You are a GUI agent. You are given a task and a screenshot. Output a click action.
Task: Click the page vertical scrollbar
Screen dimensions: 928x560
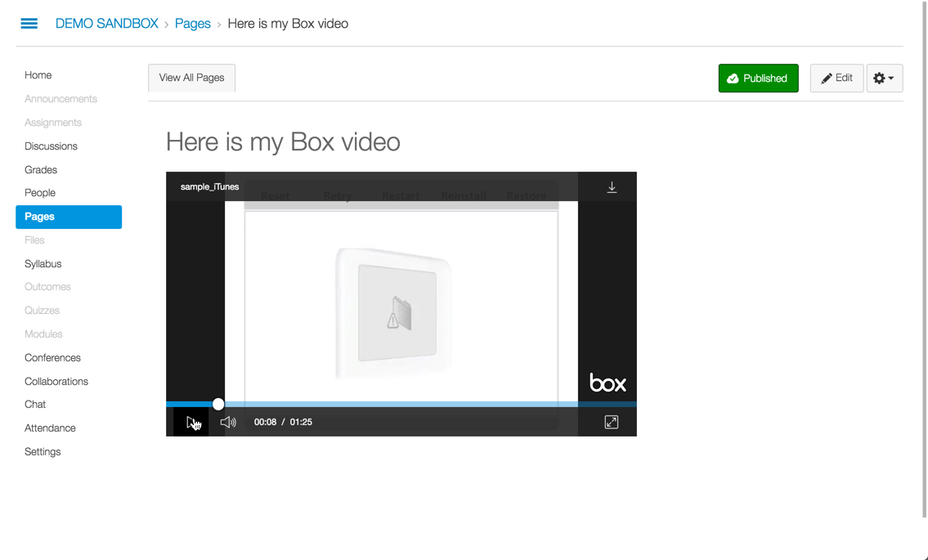pyautogui.click(x=925, y=258)
